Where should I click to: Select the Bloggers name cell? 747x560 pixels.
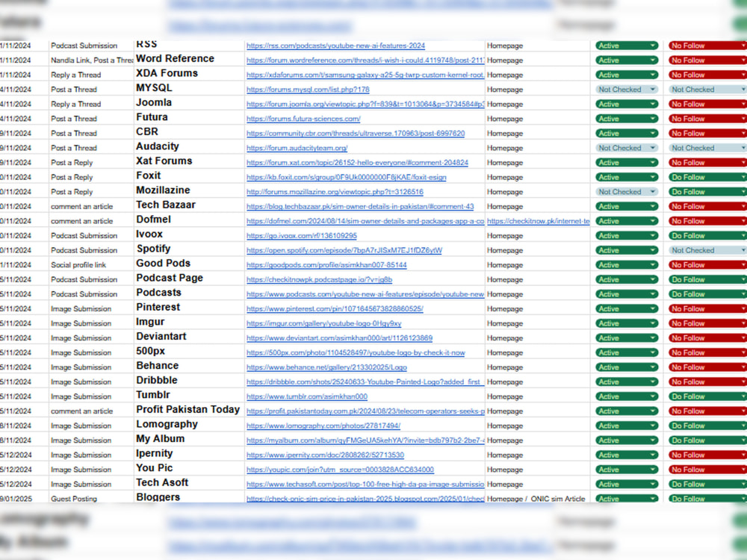[189, 497]
